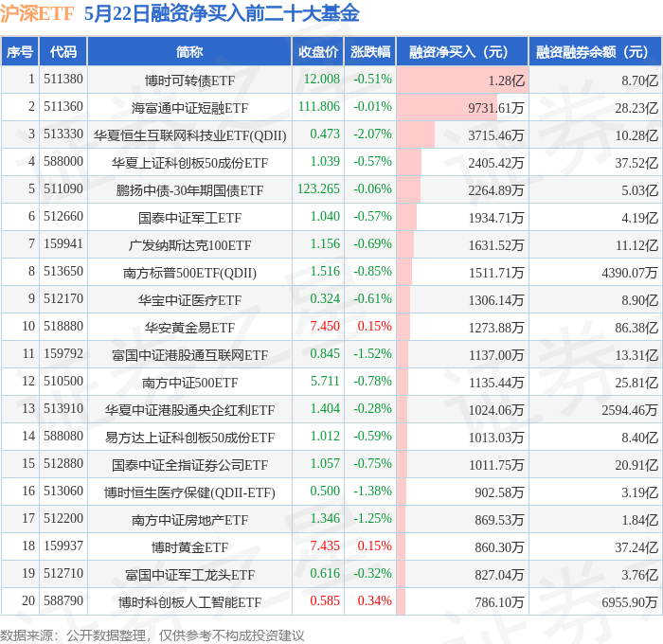Click the name 博时可转债ETF
The width and height of the screenshot is (663, 644).
click(x=189, y=80)
